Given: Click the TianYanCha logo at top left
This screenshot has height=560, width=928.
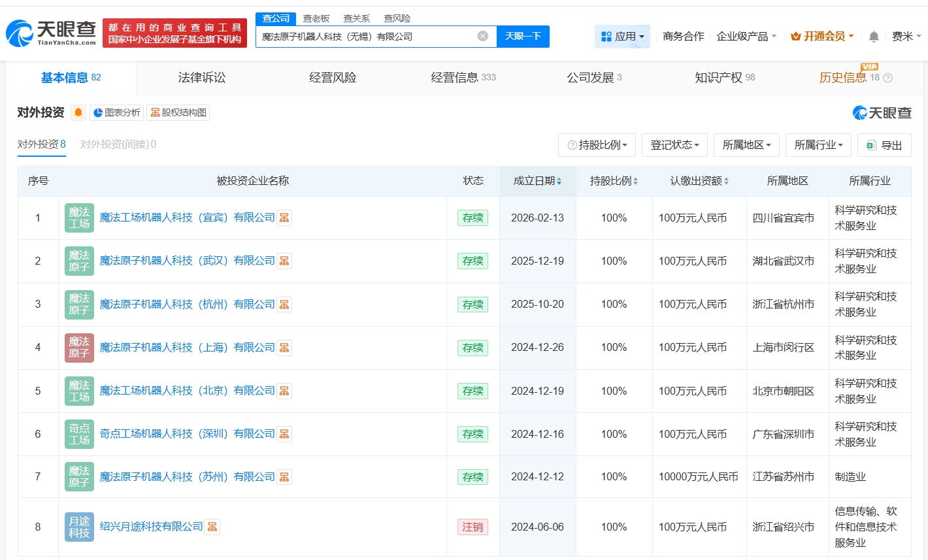Looking at the screenshot, I should click(x=51, y=33).
